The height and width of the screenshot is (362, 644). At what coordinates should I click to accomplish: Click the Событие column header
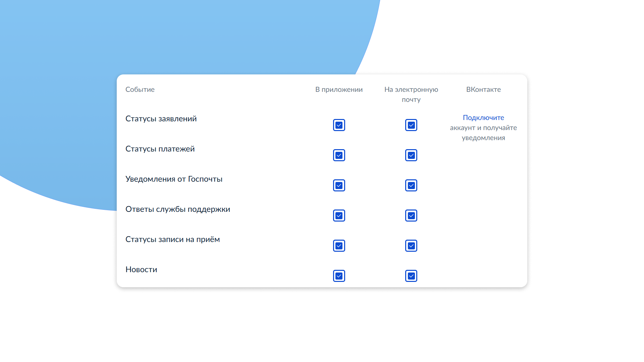(140, 89)
